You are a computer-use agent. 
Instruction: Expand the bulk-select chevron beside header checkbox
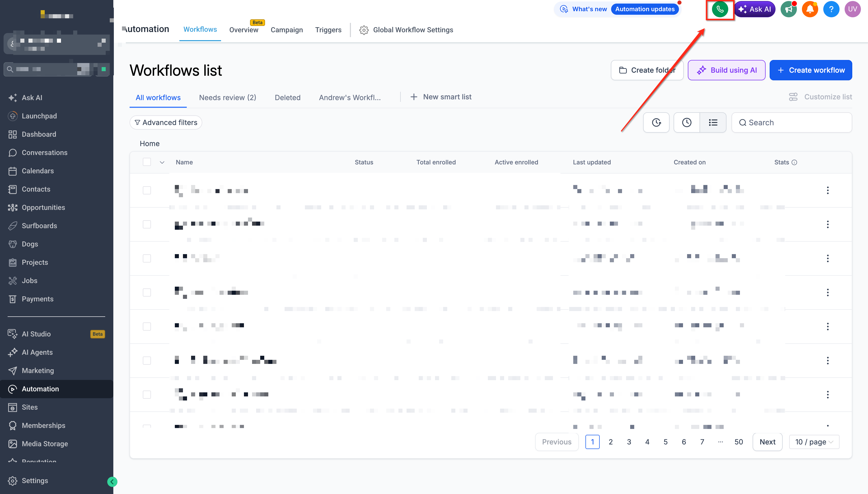[x=162, y=163]
